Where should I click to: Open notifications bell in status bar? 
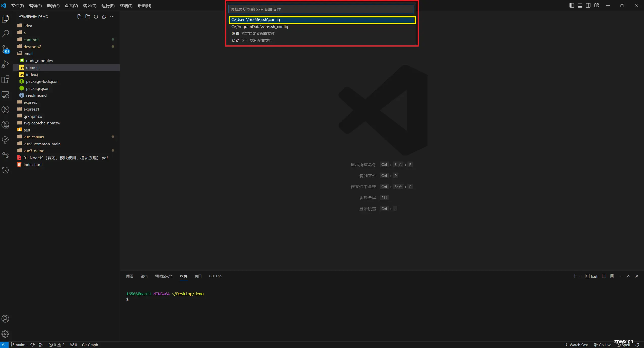click(x=637, y=345)
